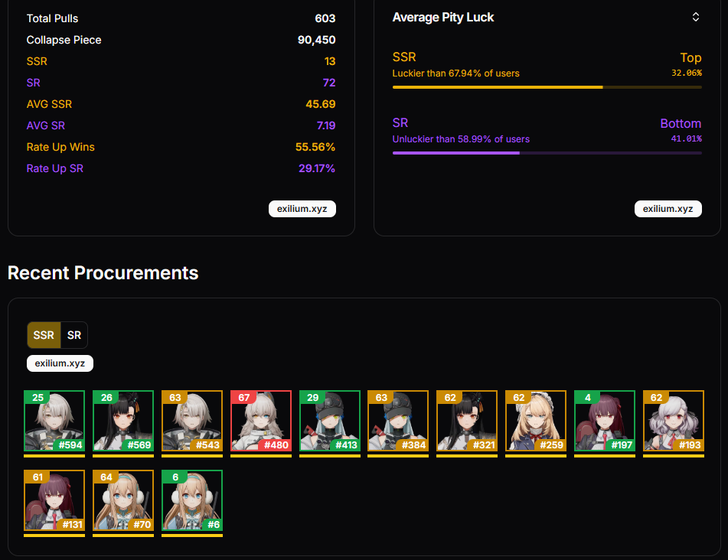728x560 pixels.
Task: Click the pull card labeled #321
Action: (x=467, y=421)
